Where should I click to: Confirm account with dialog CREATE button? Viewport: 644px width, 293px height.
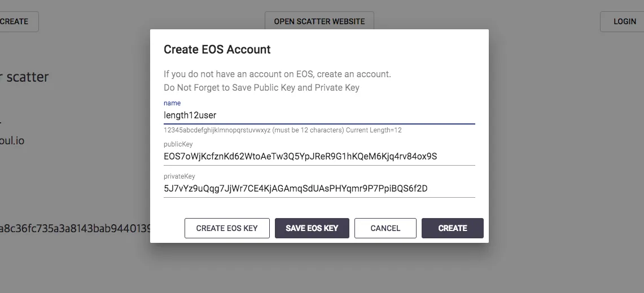[452, 228]
